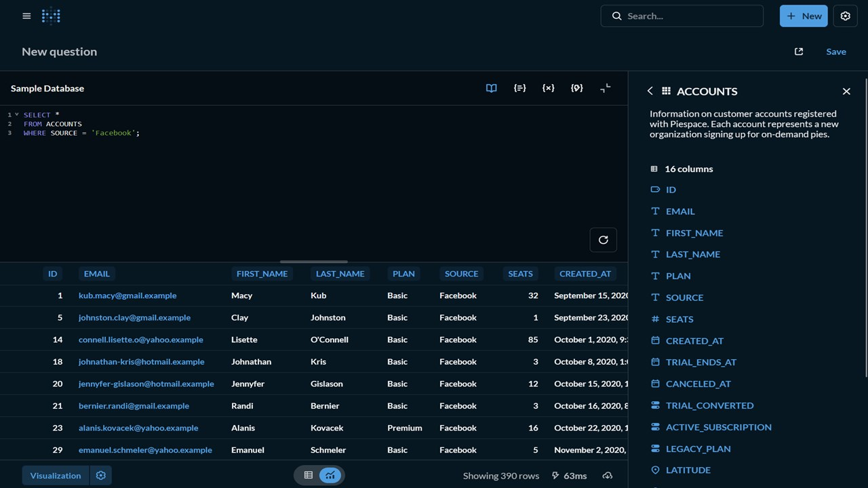Switch results to chart view

(x=330, y=475)
